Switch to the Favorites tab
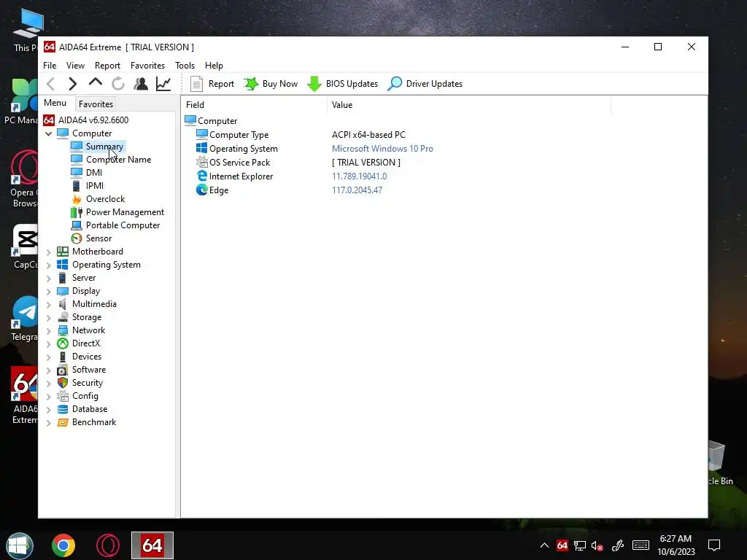The width and height of the screenshot is (747, 560). tap(96, 104)
